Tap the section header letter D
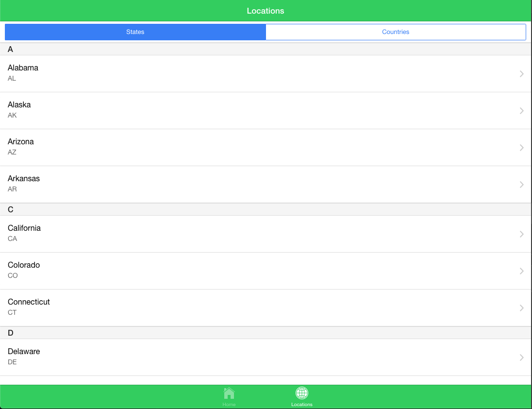 11,333
